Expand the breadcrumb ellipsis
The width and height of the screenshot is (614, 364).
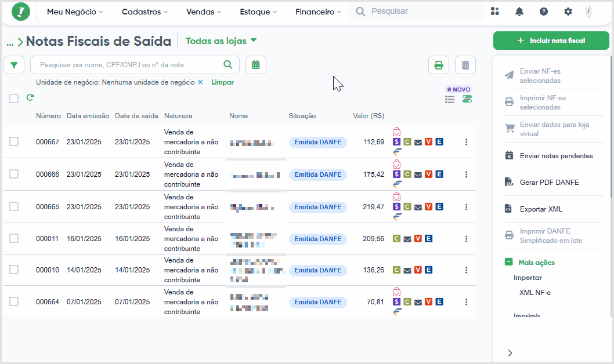pos(10,43)
